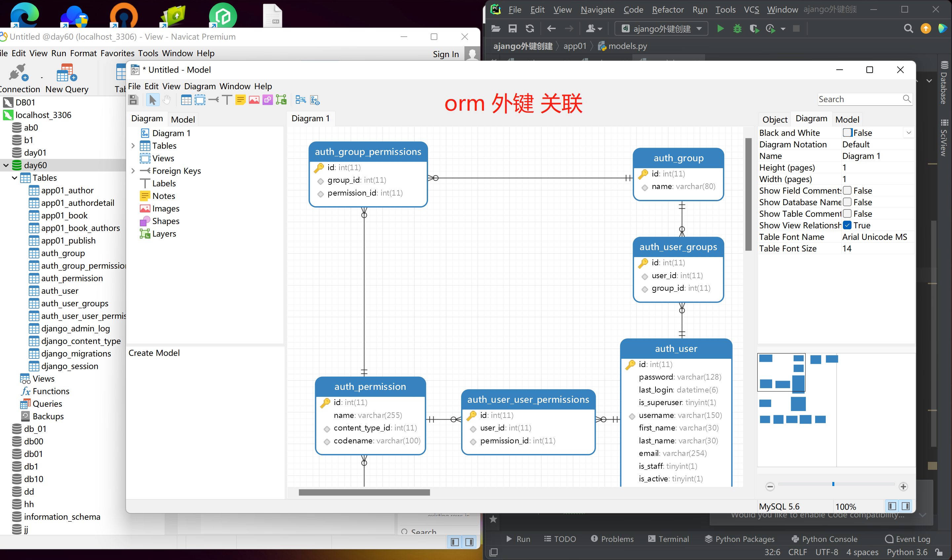Toggle the Show Database Name checkbox

[847, 202]
